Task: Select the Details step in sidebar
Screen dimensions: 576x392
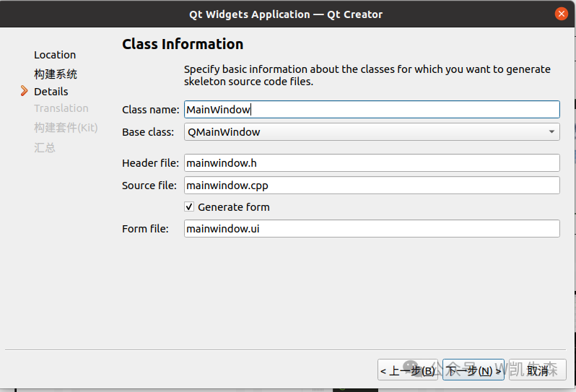Action: (x=51, y=92)
